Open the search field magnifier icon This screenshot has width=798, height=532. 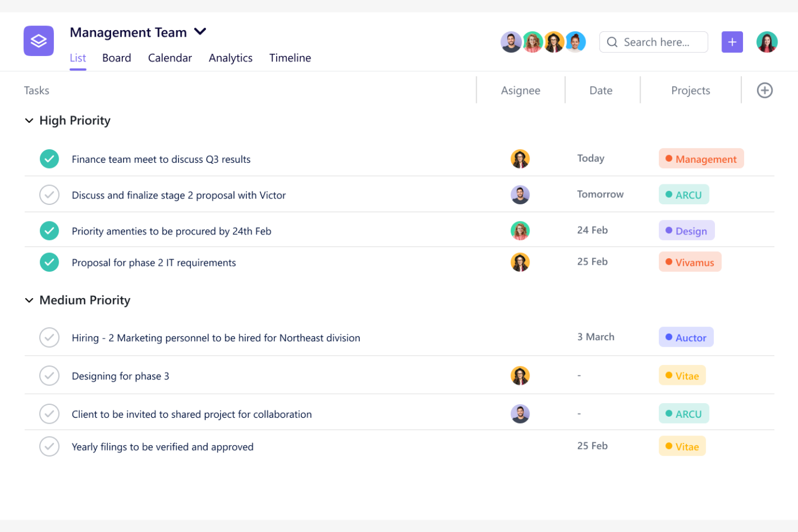click(612, 42)
